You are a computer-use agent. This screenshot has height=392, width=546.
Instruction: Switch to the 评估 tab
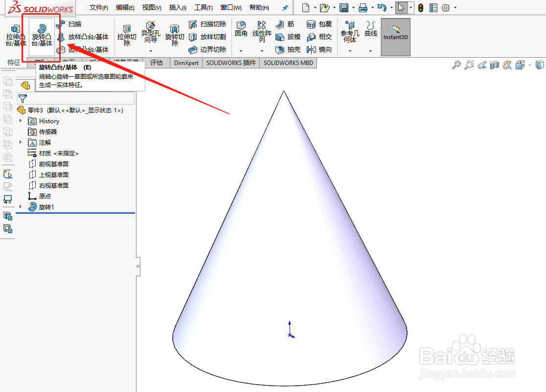(x=157, y=63)
